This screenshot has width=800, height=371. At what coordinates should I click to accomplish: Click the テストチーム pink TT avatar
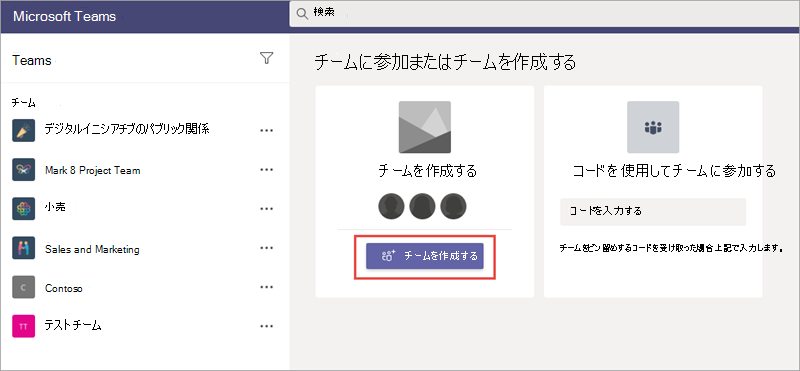[23, 326]
